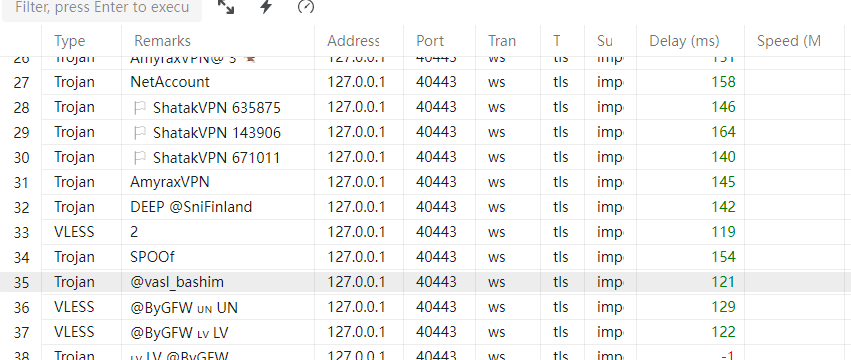The height and width of the screenshot is (360, 851).
Task: Click the auto-fit column width arrows icon
Action: [x=226, y=7]
